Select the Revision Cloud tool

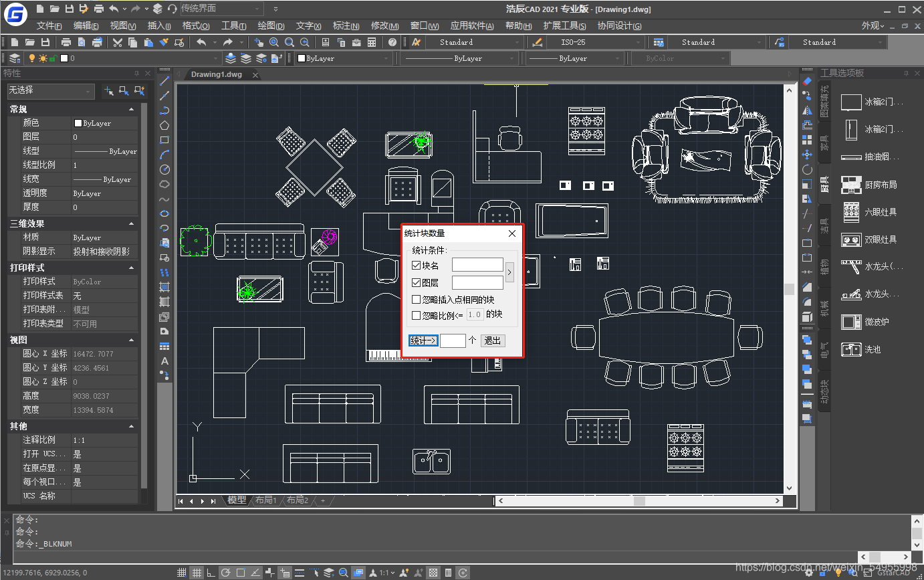click(164, 184)
